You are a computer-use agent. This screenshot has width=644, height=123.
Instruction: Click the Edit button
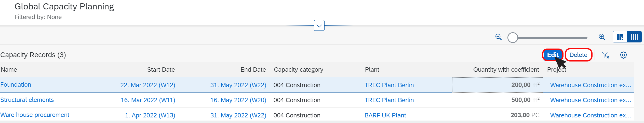click(x=553, y=55)
